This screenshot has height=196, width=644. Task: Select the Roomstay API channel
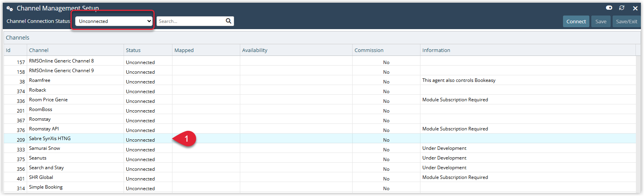coord(320,129)
